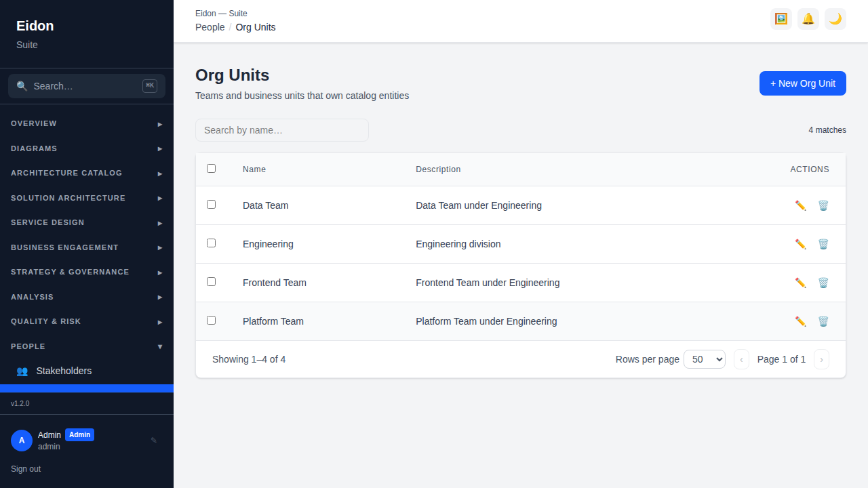The height and width of the screenshot is (488, 868).
Task: Open the sidebar global search box
Action: pos(87,86)
